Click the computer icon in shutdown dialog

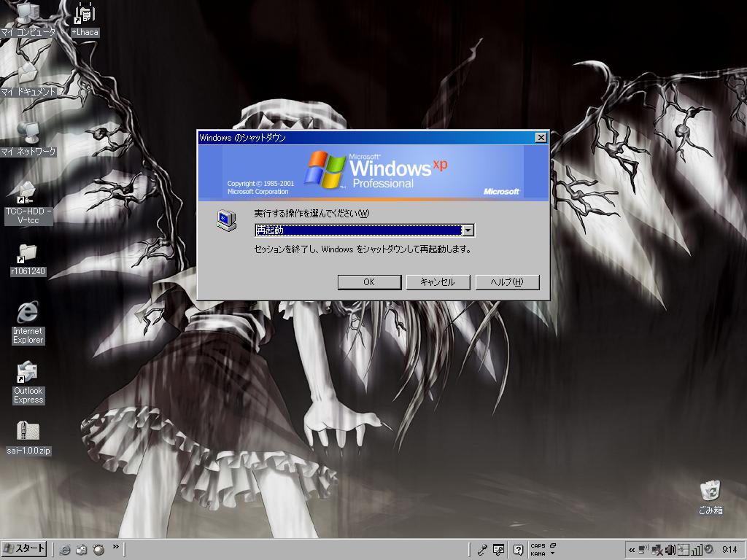click(226, 220)
